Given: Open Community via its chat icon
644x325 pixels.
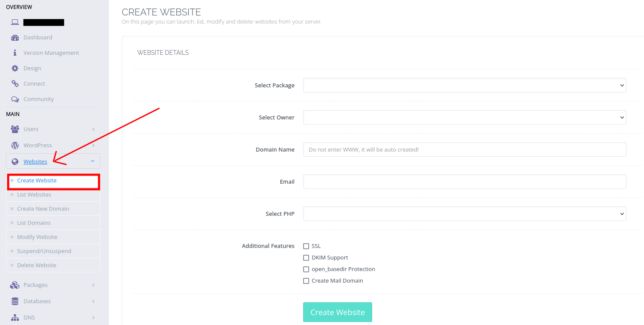Looking at the screenshot, I should tap(14, 99).
